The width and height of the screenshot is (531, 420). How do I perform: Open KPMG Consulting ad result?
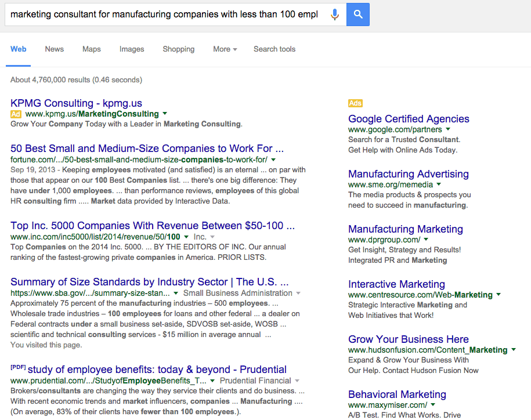point(76,103)
